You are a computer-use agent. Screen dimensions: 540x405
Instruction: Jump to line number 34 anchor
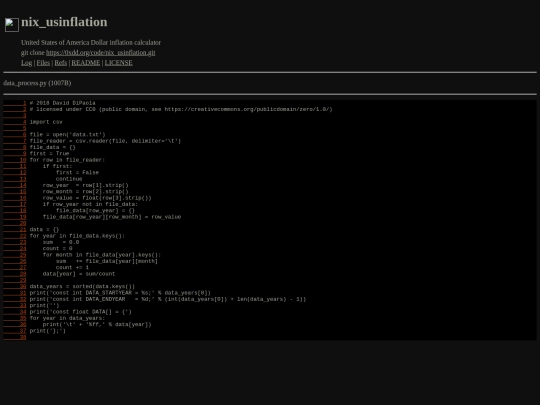[x=15, y=312]
